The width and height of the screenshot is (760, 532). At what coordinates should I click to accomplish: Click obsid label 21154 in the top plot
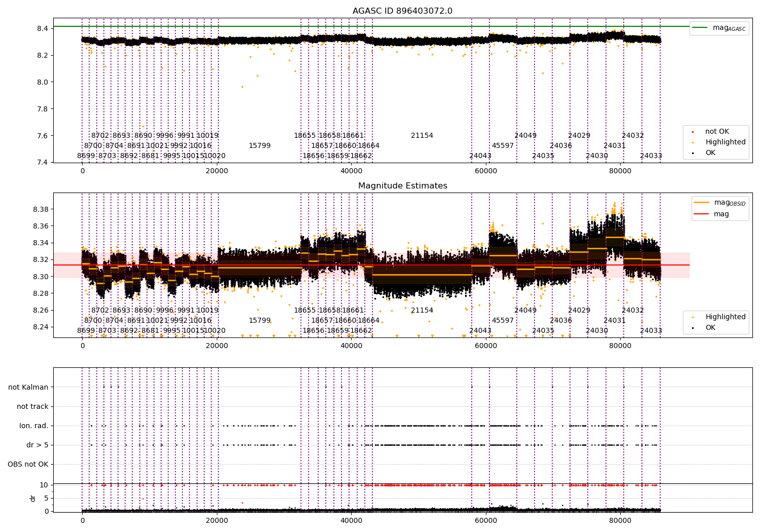tap(422, 136)
